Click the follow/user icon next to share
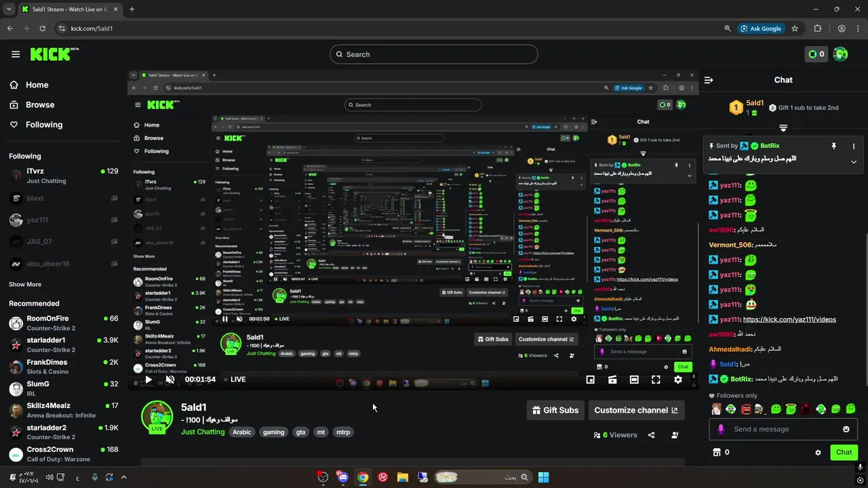This screenshot has width=868, height=488. (x=675, y=435)
